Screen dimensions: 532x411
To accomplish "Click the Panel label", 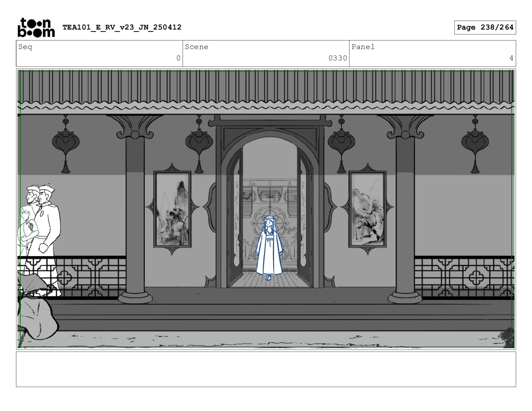I will [363, 47].
